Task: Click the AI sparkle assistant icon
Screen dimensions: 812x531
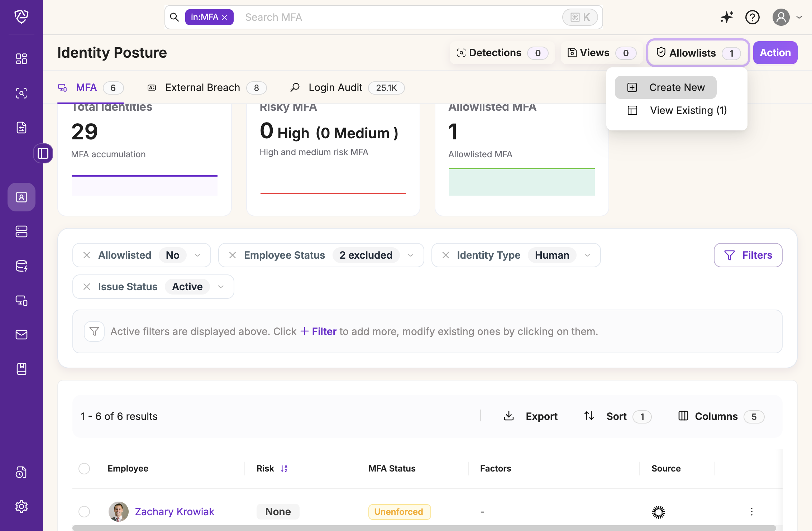Action: pos(727,17)
